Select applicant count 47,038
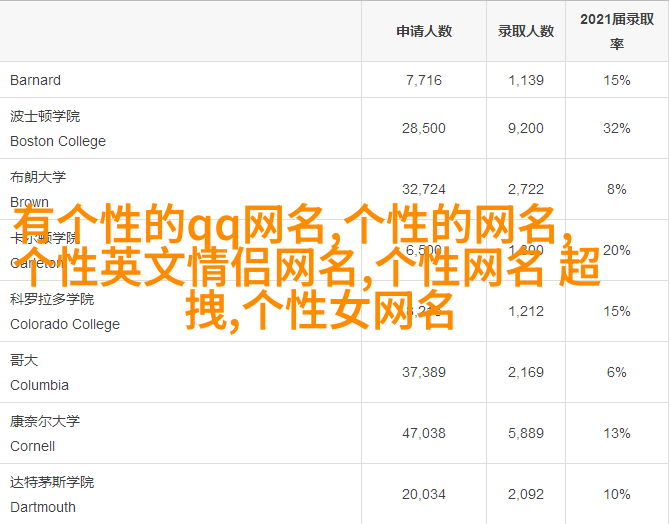The width and height of the screenshot is (670, 524). 424,433
